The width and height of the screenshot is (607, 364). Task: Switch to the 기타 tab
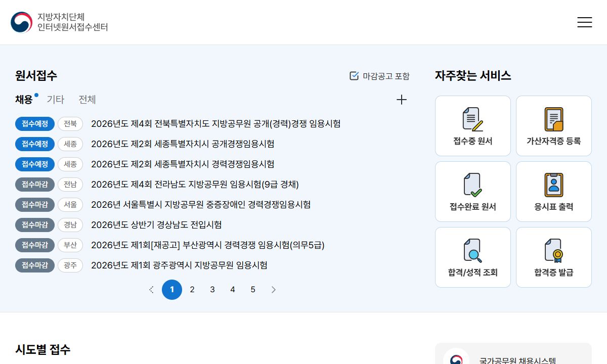click(x=56, y=100)
